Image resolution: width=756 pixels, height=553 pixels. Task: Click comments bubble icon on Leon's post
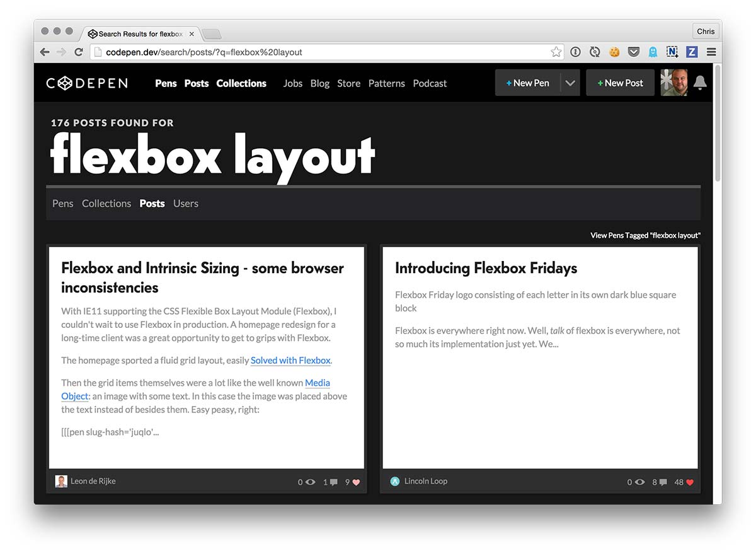coord(334,482)
